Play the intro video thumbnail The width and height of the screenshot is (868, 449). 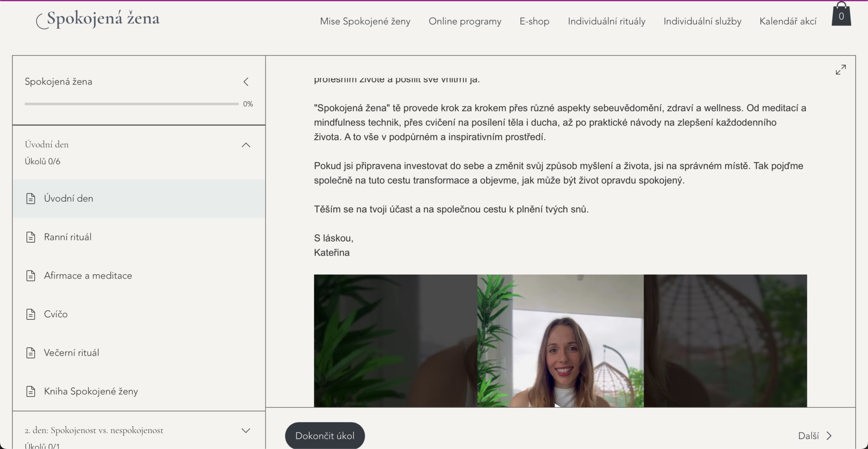coord(560,341)
